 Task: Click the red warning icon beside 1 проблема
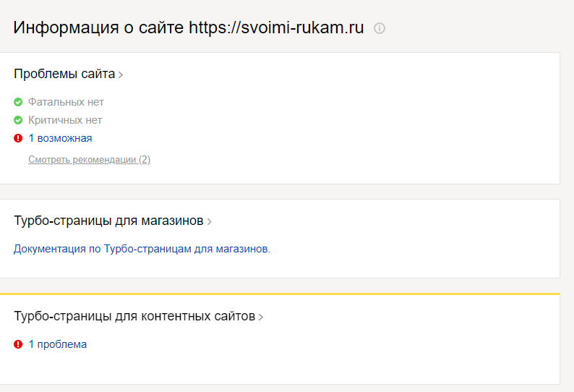tap(18, 344)
